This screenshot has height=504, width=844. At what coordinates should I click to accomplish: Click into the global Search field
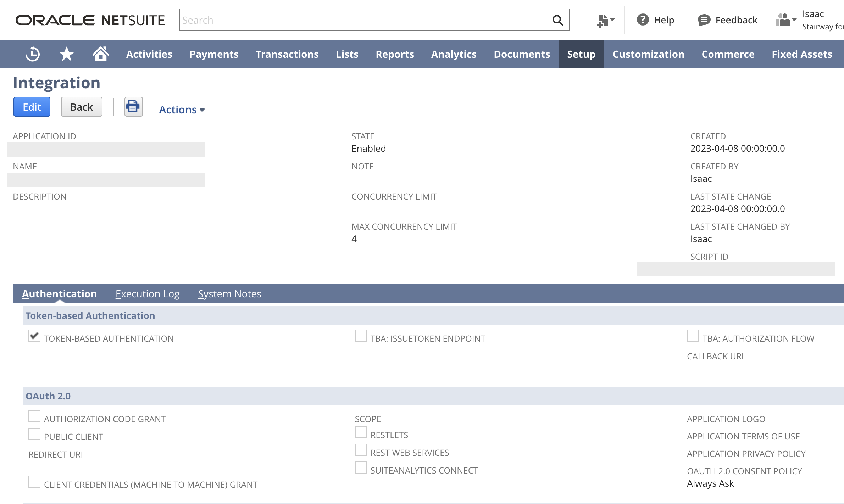(x=365, y=20)
